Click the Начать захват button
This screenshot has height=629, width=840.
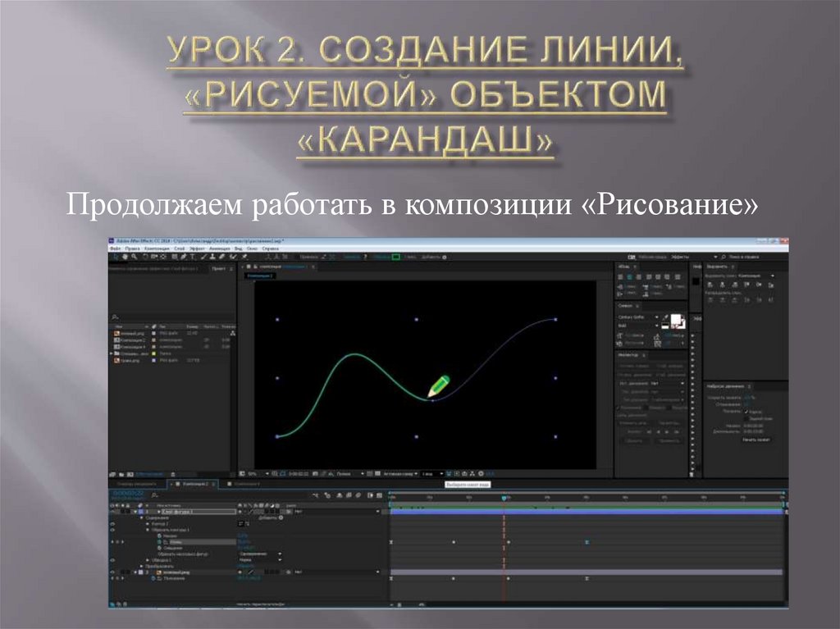(756, 440)
